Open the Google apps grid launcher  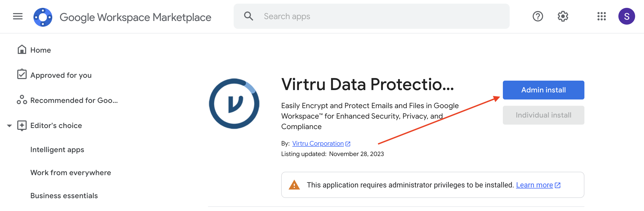[602, 16]
